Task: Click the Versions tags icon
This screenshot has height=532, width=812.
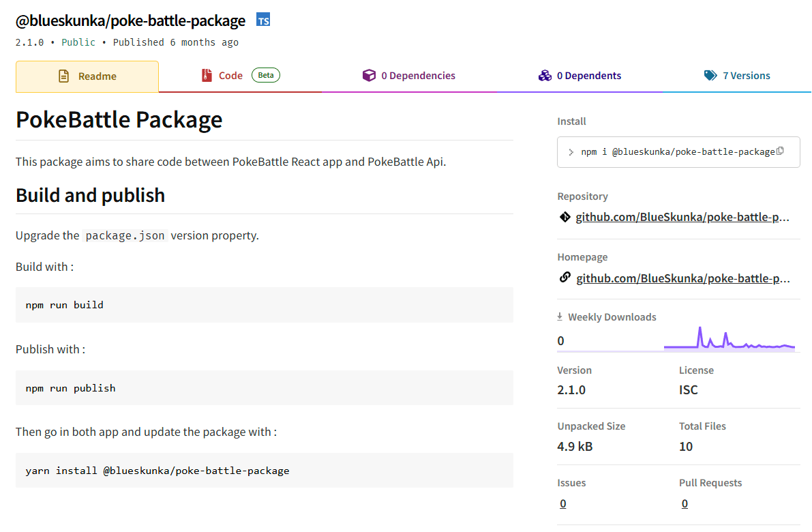Action: 710,76
